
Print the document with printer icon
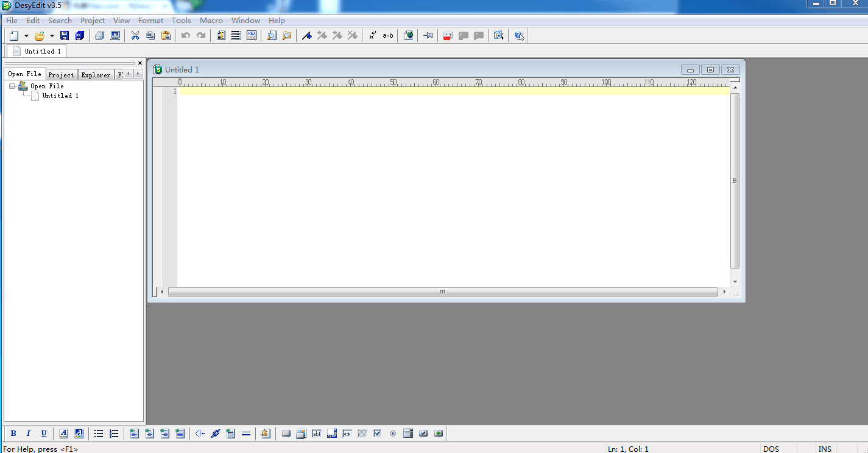coord(100,36)
